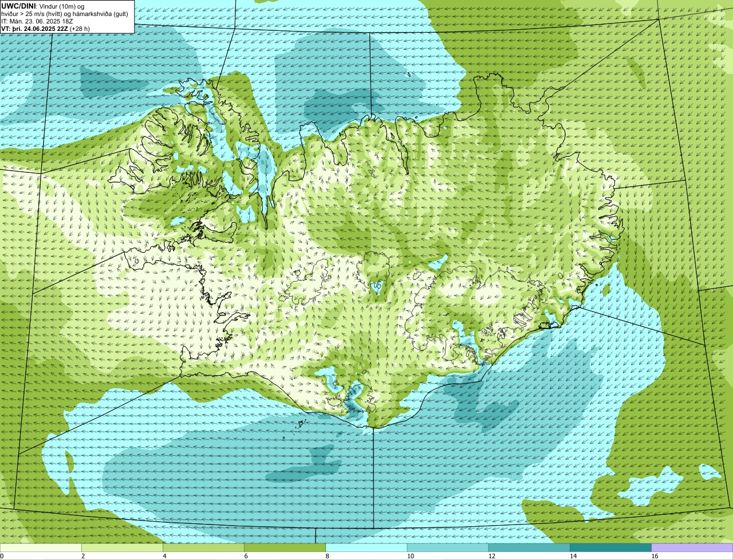Click the legend tick label '14'
Screen dimensions: 733x560
point(573,556)
